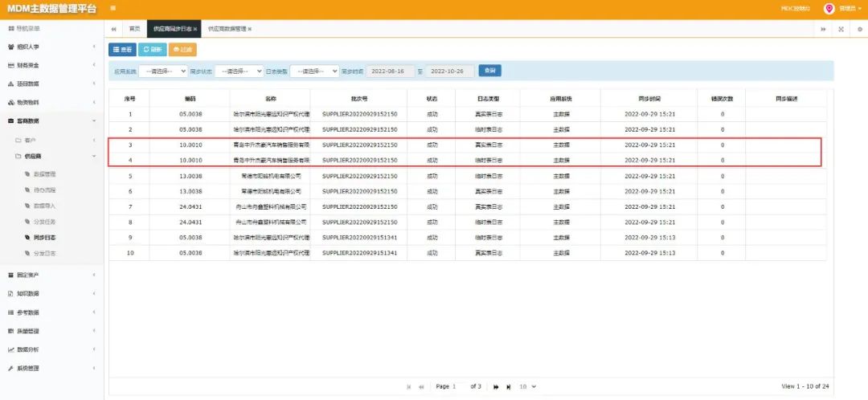Go to next page in pager
868x400 pixels.
(x=496, y=386)
